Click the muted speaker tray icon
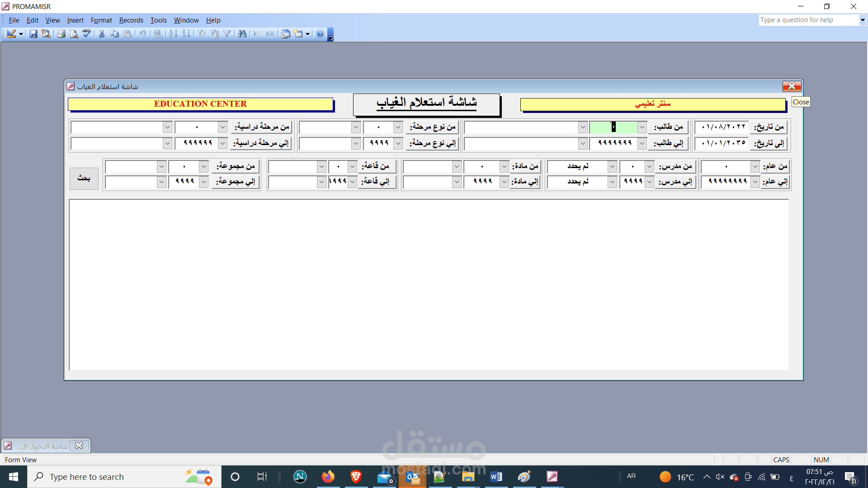 (720, 477)
